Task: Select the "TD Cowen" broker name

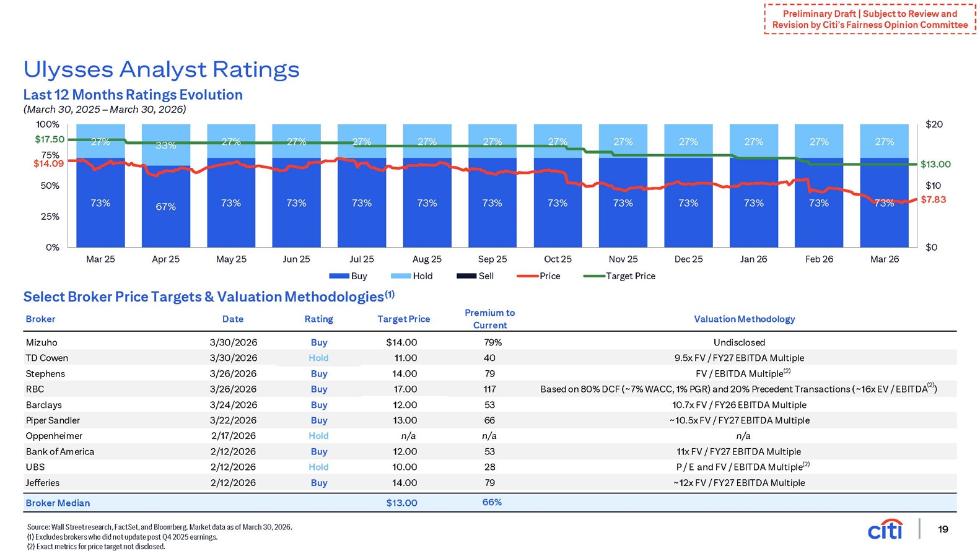Action: 47,358
